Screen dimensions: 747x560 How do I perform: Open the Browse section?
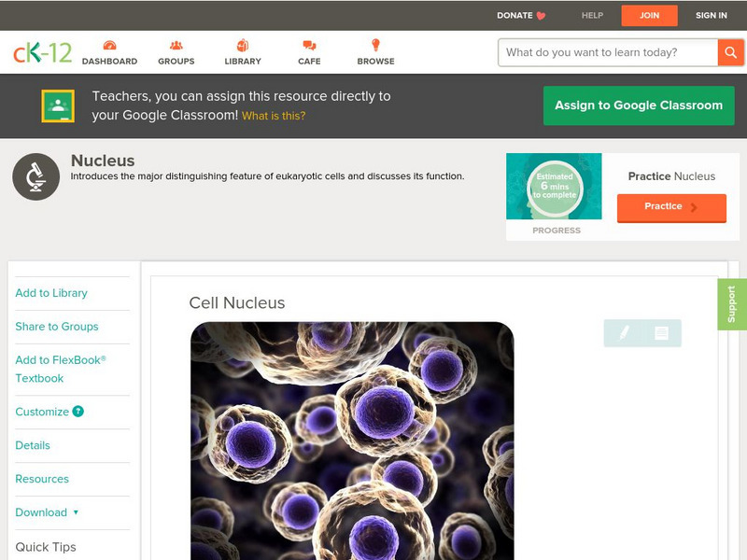[375, 51]
